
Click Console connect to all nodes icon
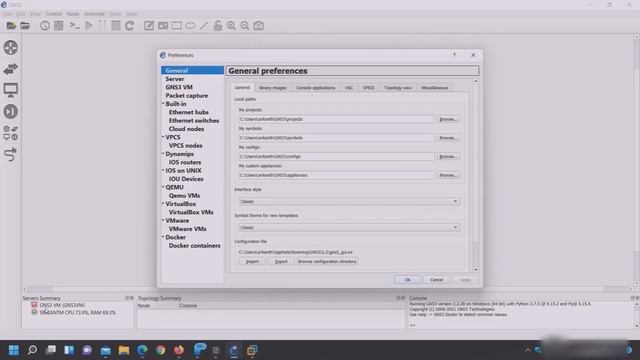tap(74, 26)
